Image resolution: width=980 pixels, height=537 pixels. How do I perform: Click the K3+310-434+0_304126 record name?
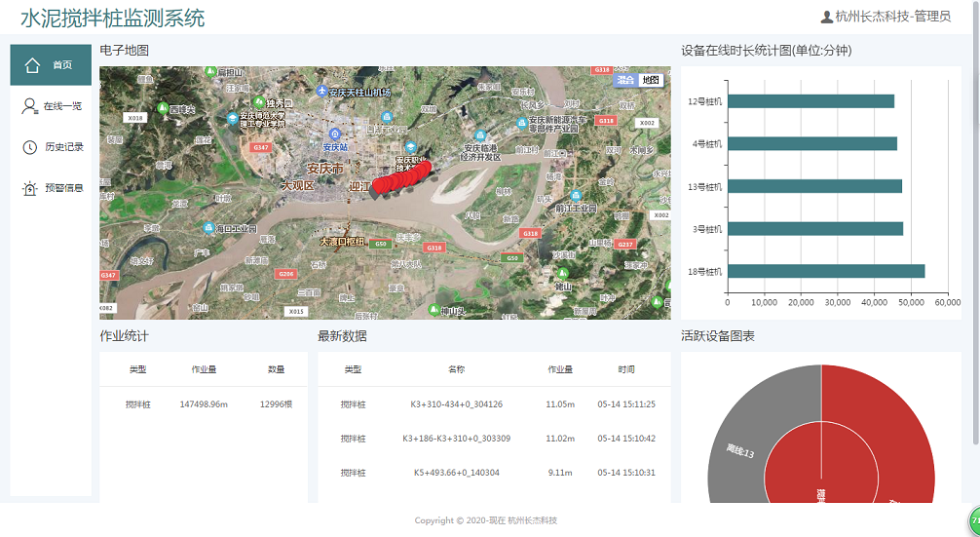pos(456,404)
